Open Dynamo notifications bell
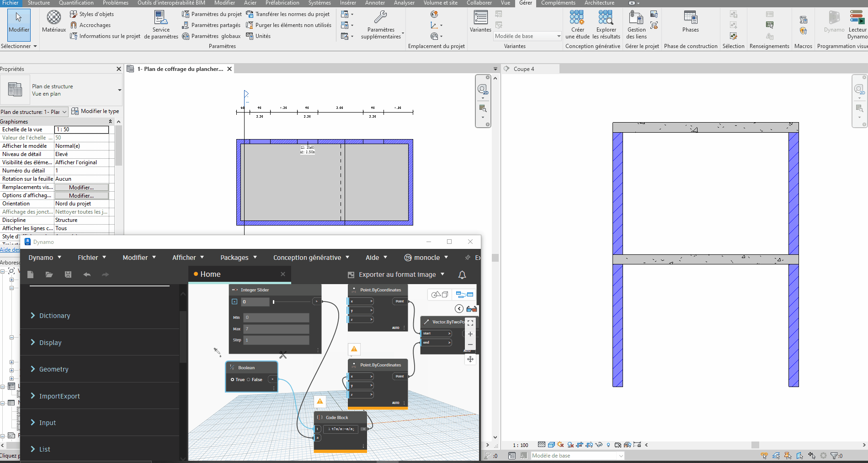Screen dimensions: 868x463 click(462, 275)
